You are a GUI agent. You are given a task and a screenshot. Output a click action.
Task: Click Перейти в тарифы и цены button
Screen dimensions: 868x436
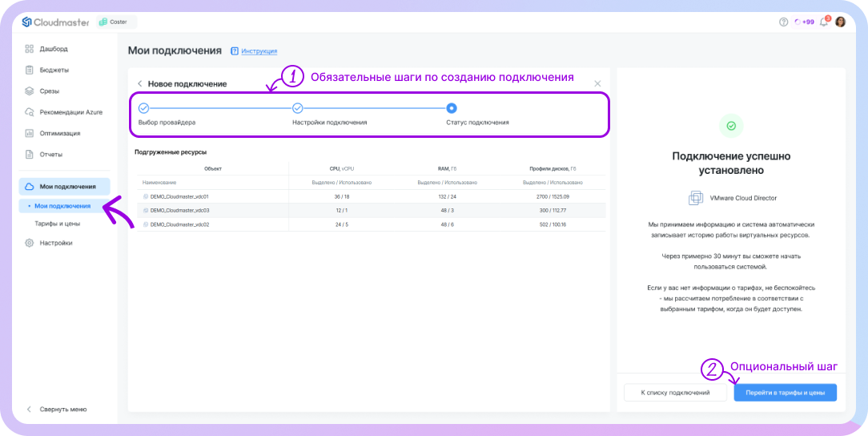(x=785, y=393)
